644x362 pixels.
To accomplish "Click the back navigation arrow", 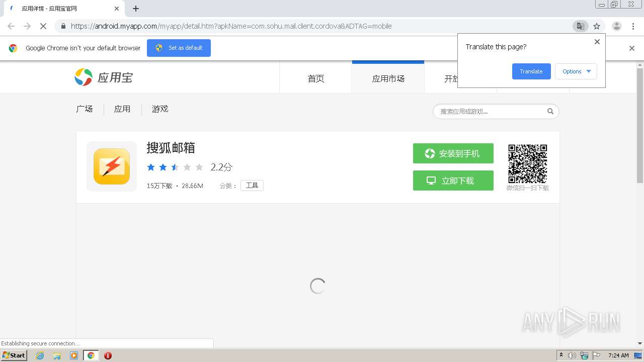I will tap(11, 26).
